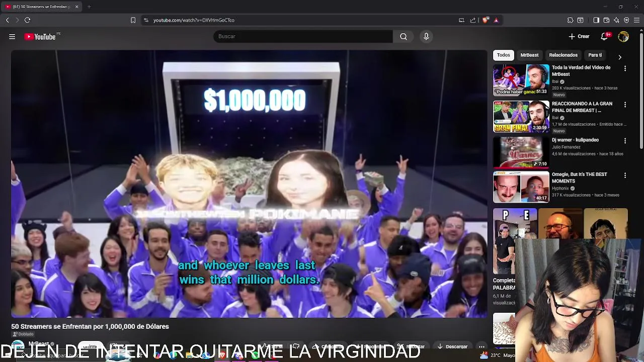Open REACCIONANDO A LA GRAN FINAL title
This screenshot has height=362, width=644.
pos(582,107)
